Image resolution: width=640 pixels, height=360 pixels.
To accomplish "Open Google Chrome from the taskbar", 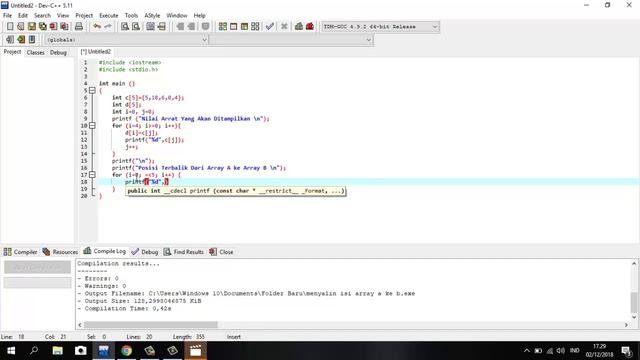I will (x=127, y=351).
